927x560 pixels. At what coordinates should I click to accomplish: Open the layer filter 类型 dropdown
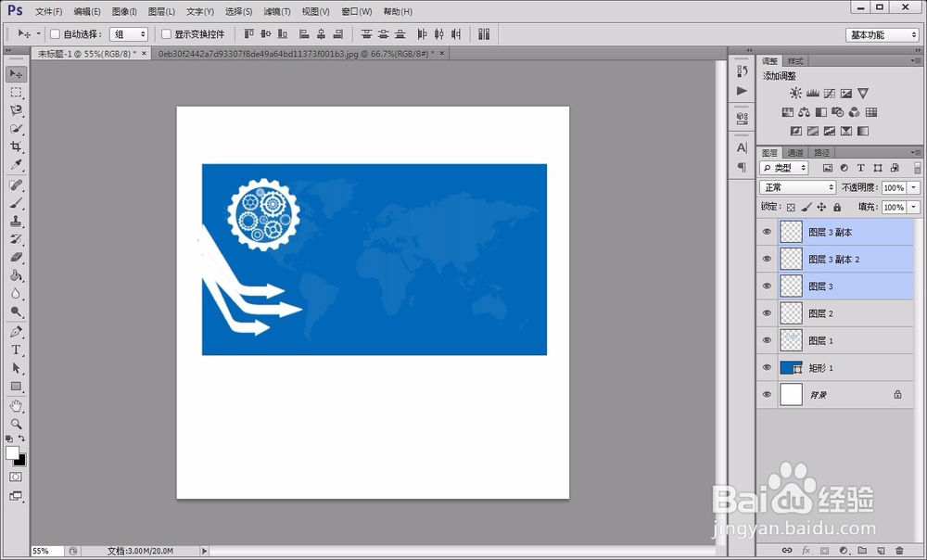click(784, 168)
